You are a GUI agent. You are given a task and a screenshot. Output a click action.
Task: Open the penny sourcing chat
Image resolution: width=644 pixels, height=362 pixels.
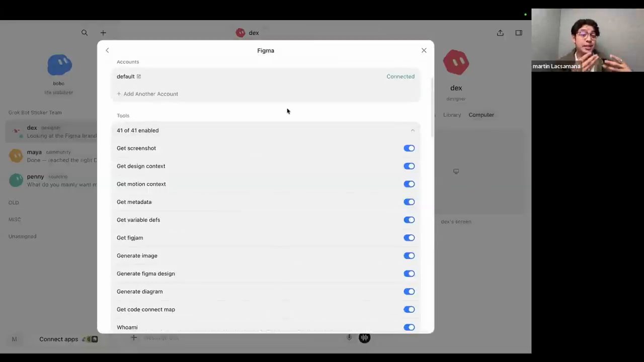point(52,180)
